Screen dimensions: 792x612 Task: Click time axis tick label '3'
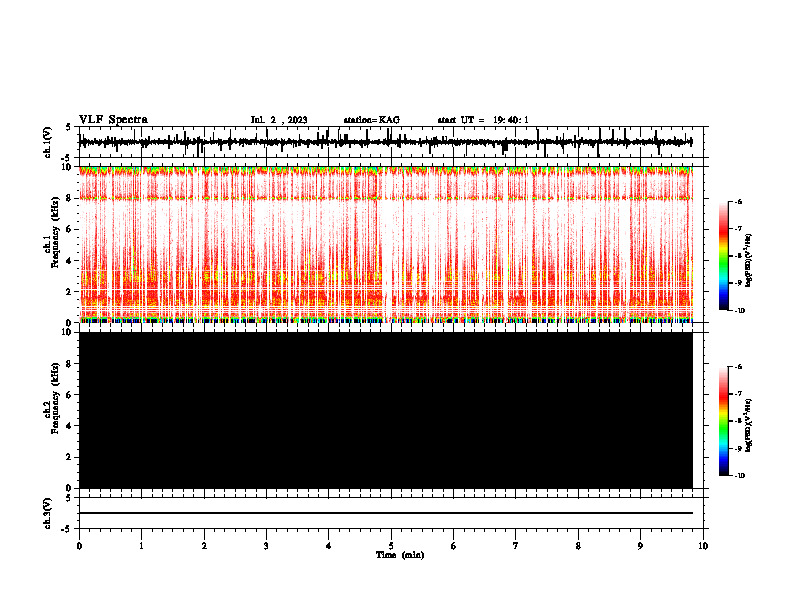pos(266,546)
